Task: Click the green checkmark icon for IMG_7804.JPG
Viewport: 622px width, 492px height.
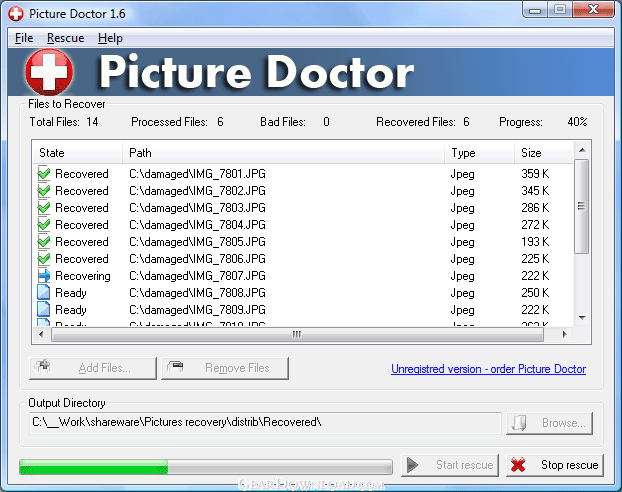Action: (44, 225)
